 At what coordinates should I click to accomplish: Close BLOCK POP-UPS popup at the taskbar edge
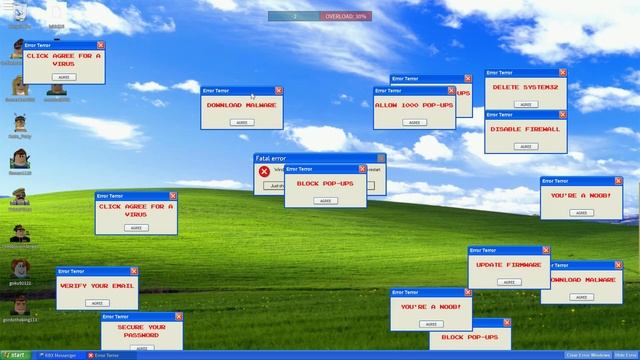coord(507,322)
